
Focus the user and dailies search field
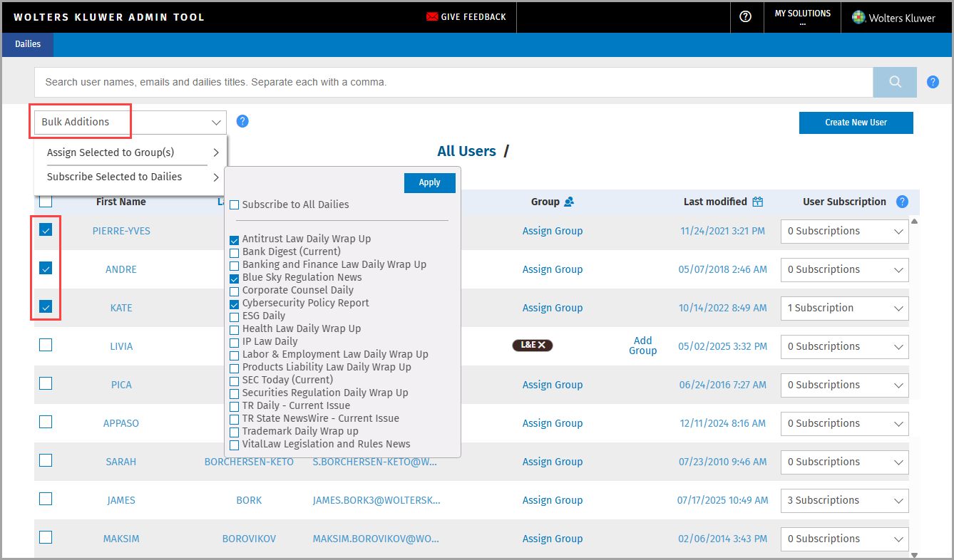pos(454,82)
